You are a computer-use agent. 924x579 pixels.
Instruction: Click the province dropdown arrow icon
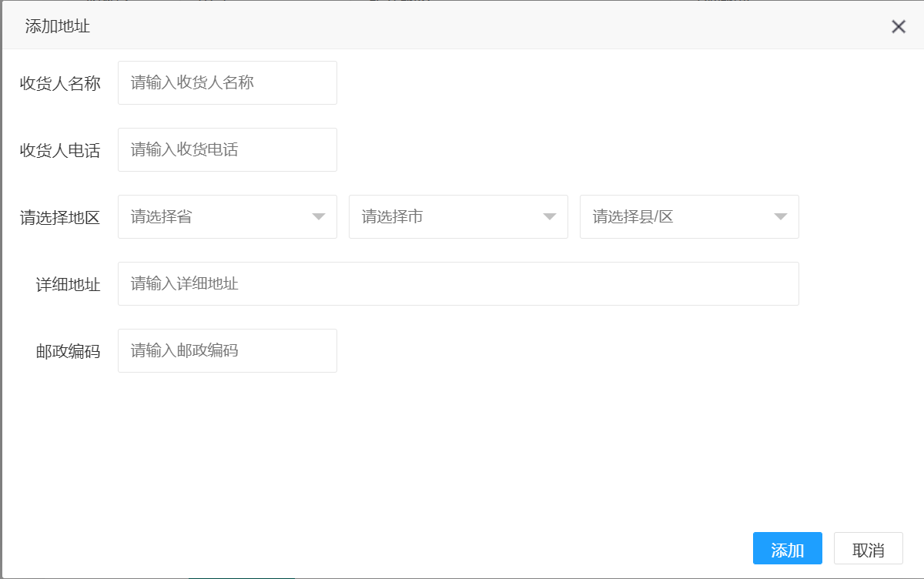(x=318, y=217)
